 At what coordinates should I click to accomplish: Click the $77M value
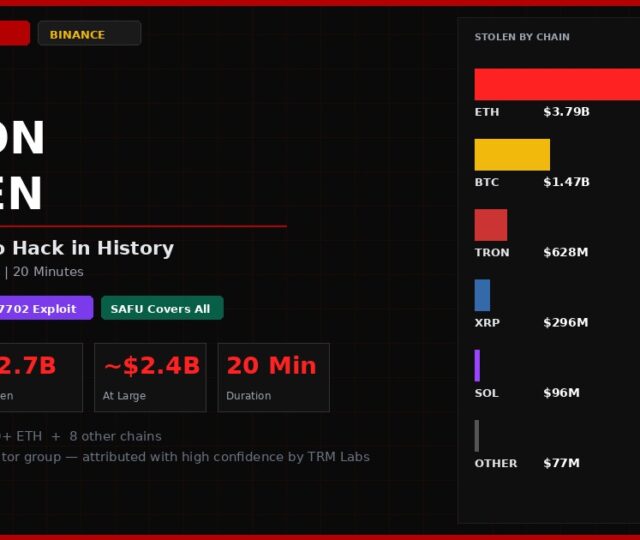pos(561,463)
